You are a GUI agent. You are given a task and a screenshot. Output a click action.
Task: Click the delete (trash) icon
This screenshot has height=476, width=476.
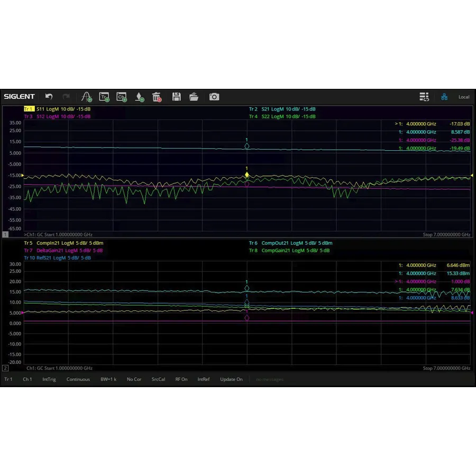156,97
